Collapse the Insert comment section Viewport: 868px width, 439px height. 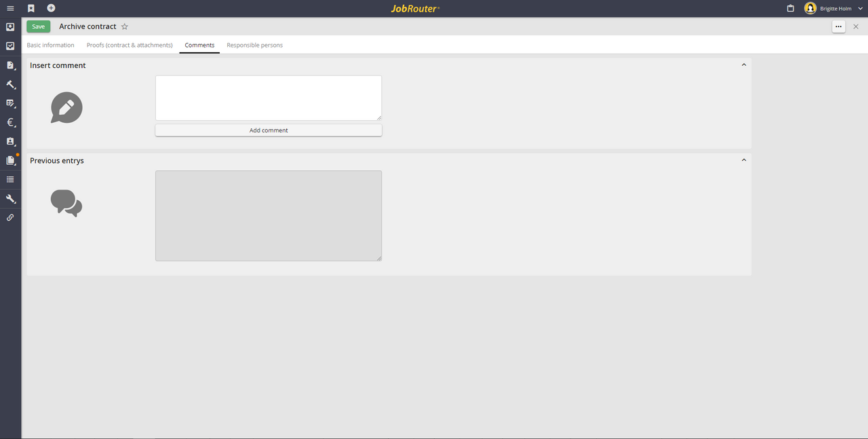coord(744,65)
